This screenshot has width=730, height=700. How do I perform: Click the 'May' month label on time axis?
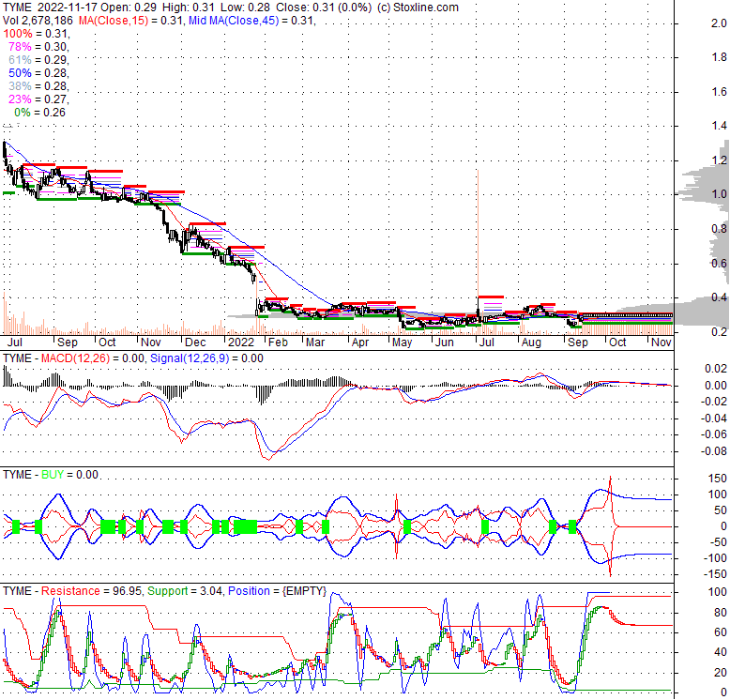[x=402, y=342]
